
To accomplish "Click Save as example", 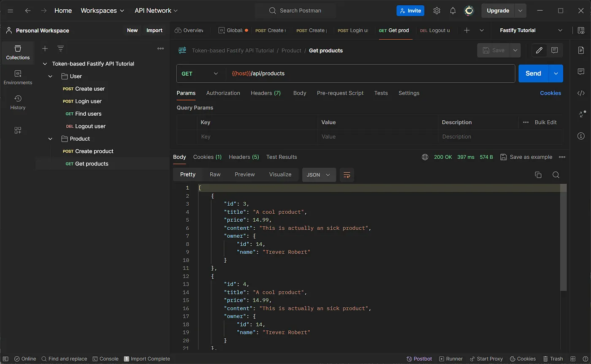I will (526, 157).
